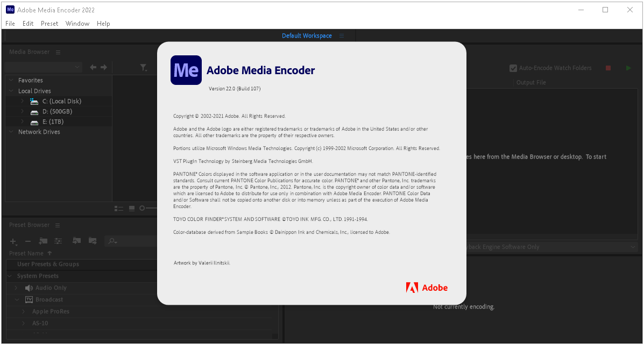The height and width of the screenshot is (345, 644).
Task: Select the Network Drives label
Action: (x=39, y=132)
